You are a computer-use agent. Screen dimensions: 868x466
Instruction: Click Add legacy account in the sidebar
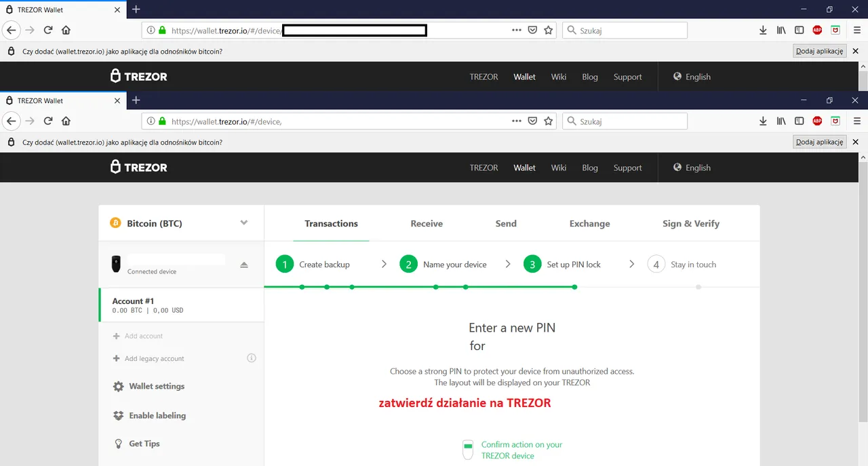point(149,358)
